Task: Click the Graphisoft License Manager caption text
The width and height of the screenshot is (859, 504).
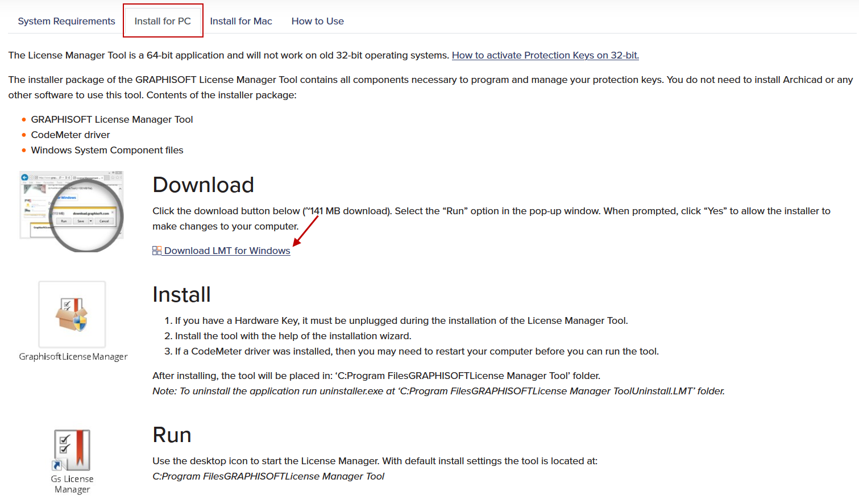Action: point(73,357)
